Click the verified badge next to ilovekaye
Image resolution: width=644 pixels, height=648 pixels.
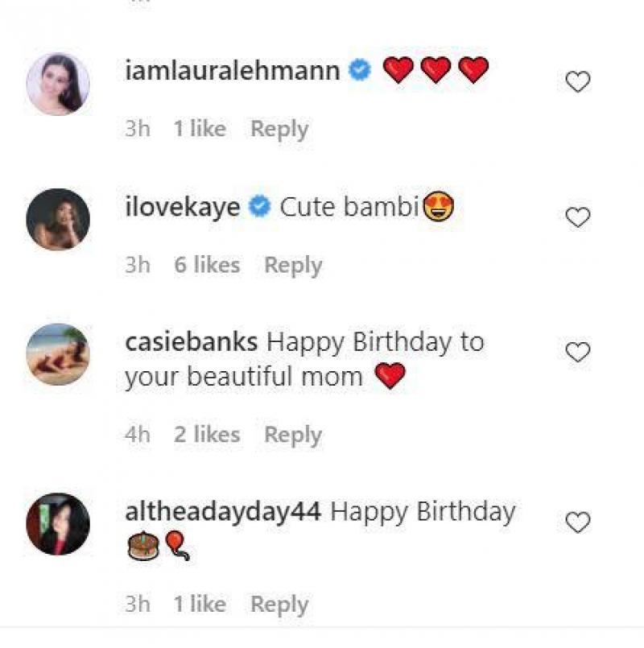[259, 208]
